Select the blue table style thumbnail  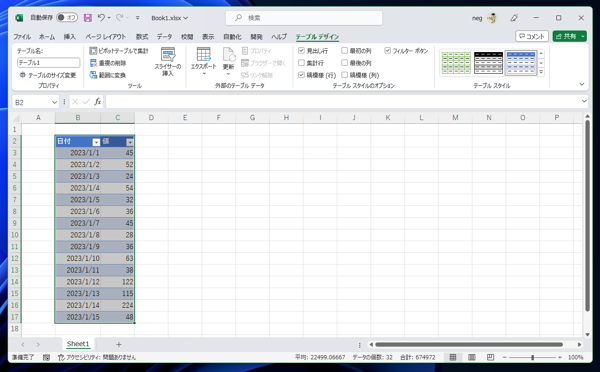(521, 63)
